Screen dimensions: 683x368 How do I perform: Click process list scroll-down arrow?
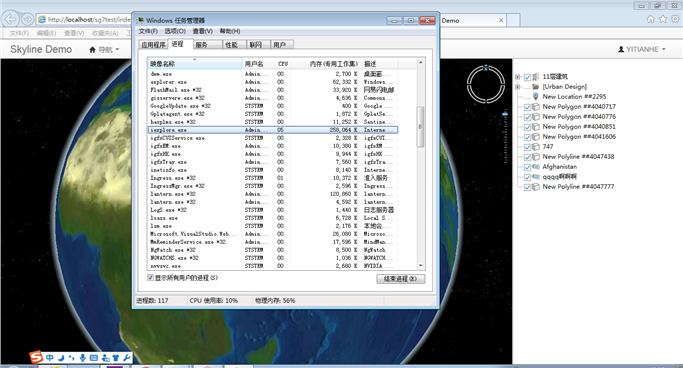pos(420,265)
